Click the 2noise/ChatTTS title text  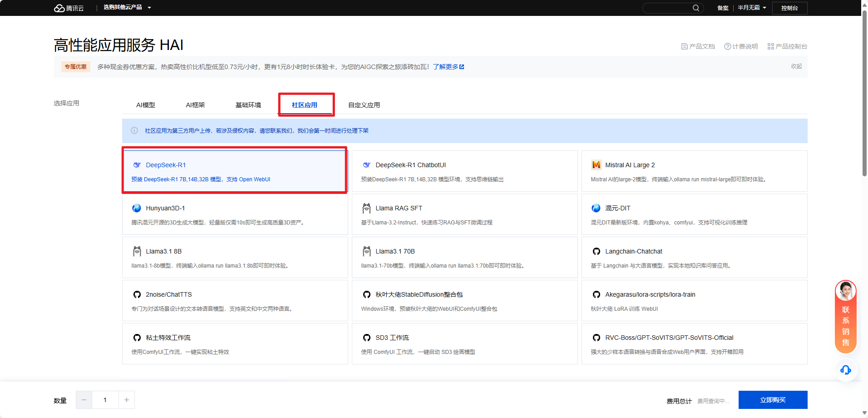coord(169,294)
